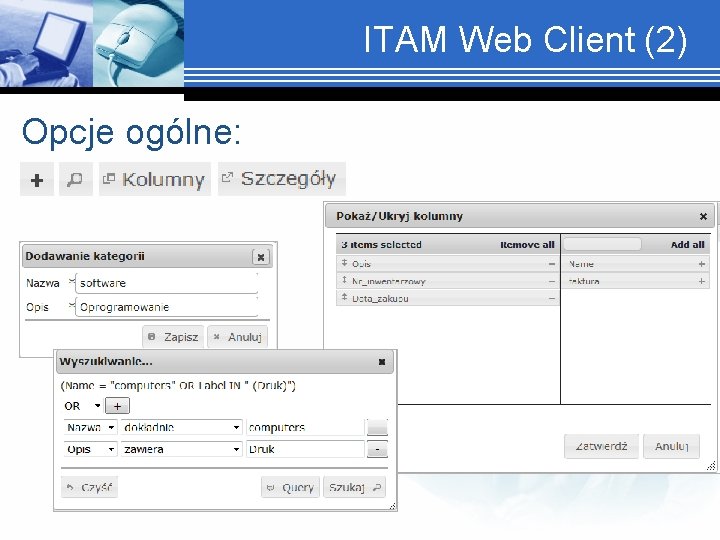Remove Data_zakupu column with minus icon
Image resolution: width=720 pixels, height=540 pixels.
point(551,298)
